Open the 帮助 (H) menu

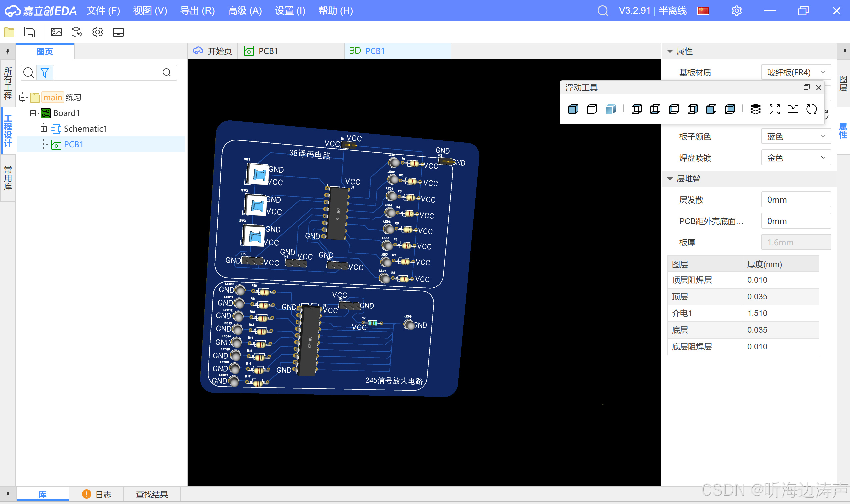[336, 11]
